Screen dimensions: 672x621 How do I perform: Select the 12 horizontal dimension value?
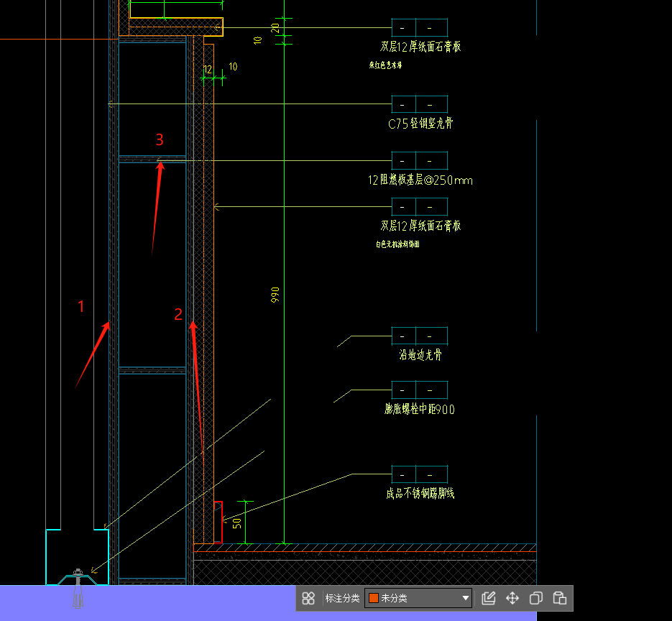pos(208,70)
